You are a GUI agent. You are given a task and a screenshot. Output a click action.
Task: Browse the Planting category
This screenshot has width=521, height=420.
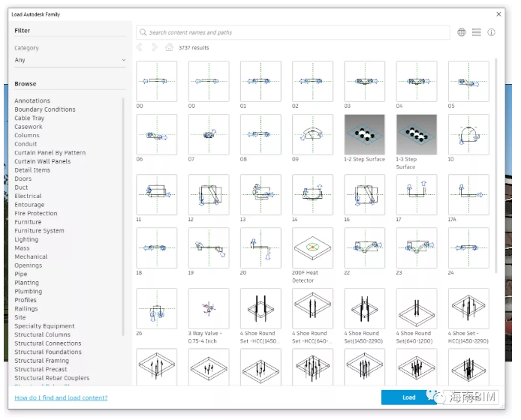coord(26,283)
